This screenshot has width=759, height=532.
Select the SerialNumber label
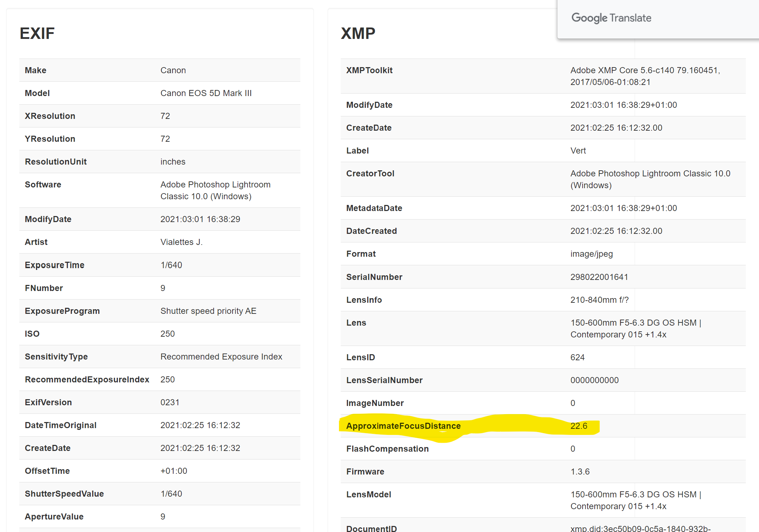(x=374, y=277)
